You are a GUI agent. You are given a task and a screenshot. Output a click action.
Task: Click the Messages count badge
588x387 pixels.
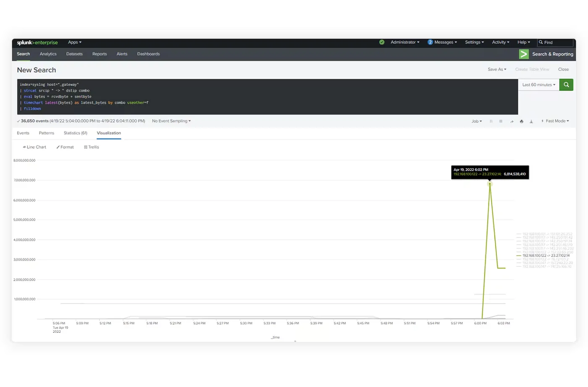click(x=430, y=42)
